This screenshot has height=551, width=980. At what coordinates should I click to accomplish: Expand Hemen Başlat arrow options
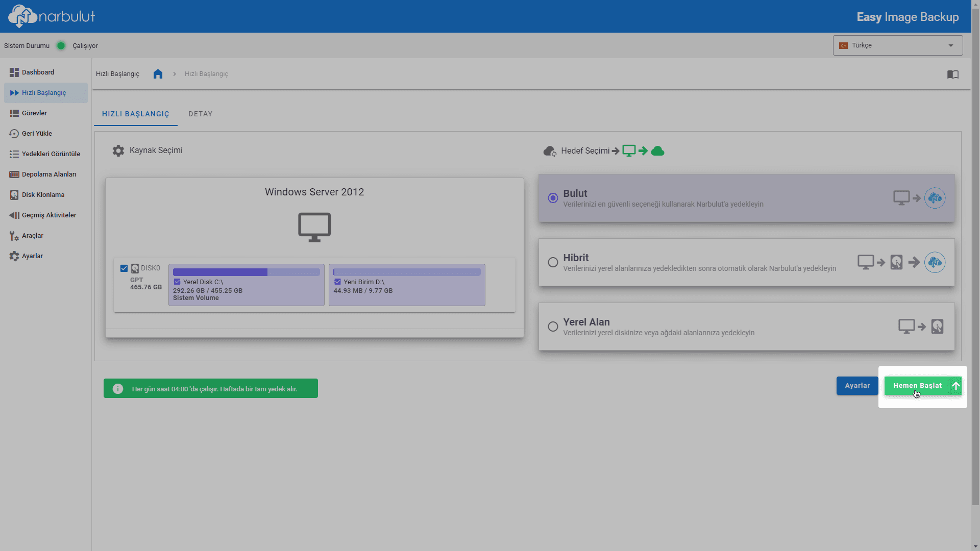tap(955, 386)
